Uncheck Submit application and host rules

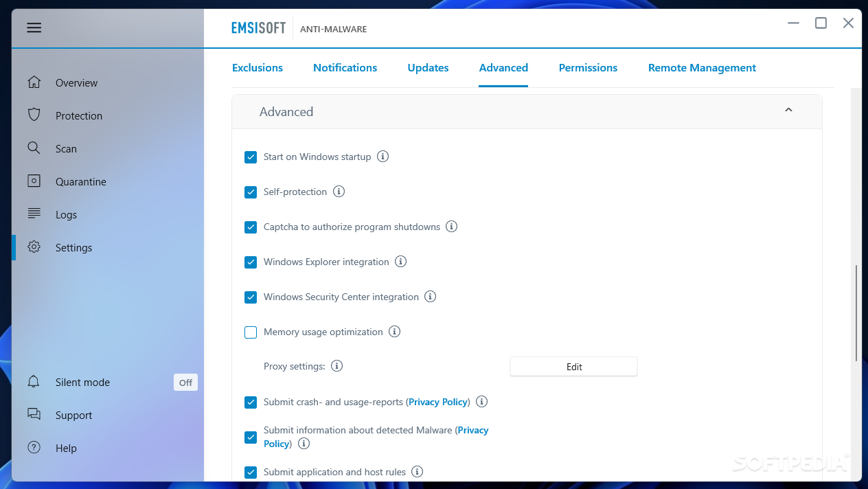click(x=251, y=473)
